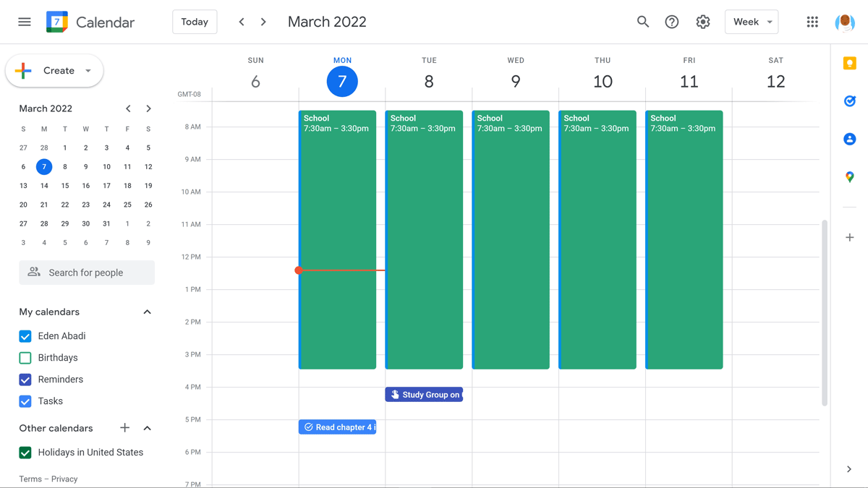Collapse the My calendars section
Image resolution: width=868 pixels, height=488 pixels.
coord(147,312)
